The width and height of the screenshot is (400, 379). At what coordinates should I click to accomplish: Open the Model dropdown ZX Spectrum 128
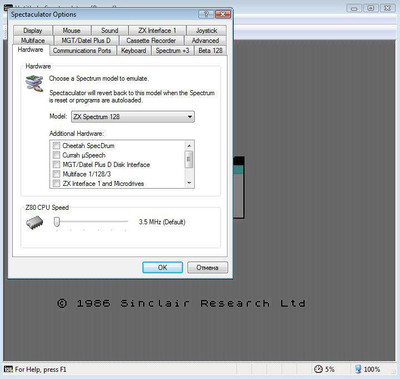133,117
